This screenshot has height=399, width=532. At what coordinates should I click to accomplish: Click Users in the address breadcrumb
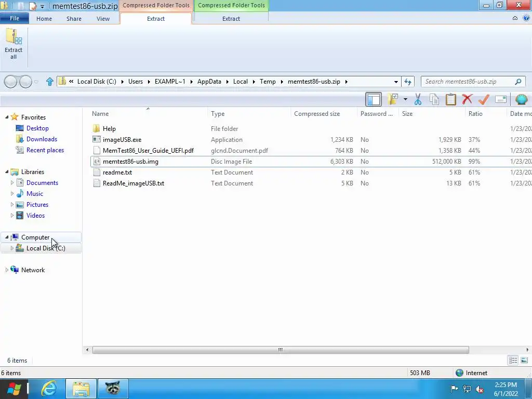pyautogui.click(x=136, y=82)
